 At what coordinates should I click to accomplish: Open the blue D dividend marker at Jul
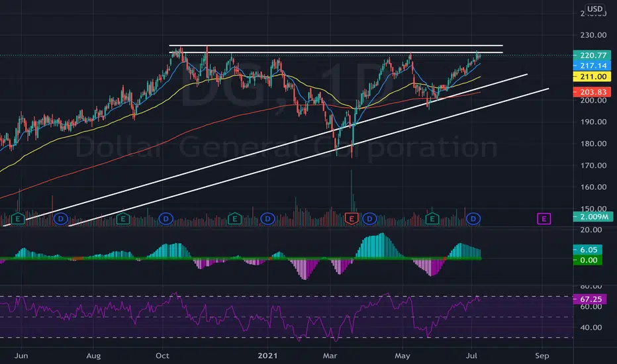point(473,218)
